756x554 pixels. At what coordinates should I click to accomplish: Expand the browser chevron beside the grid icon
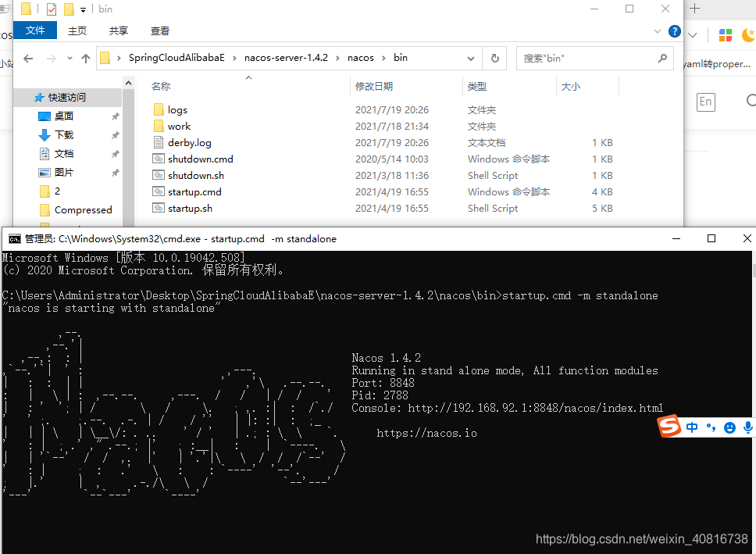pos(693,35)
